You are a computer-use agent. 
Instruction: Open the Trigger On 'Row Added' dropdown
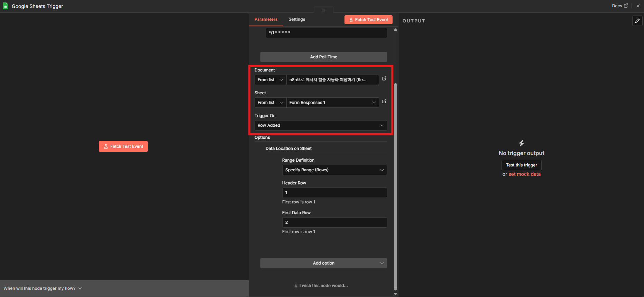click(321, 125)
